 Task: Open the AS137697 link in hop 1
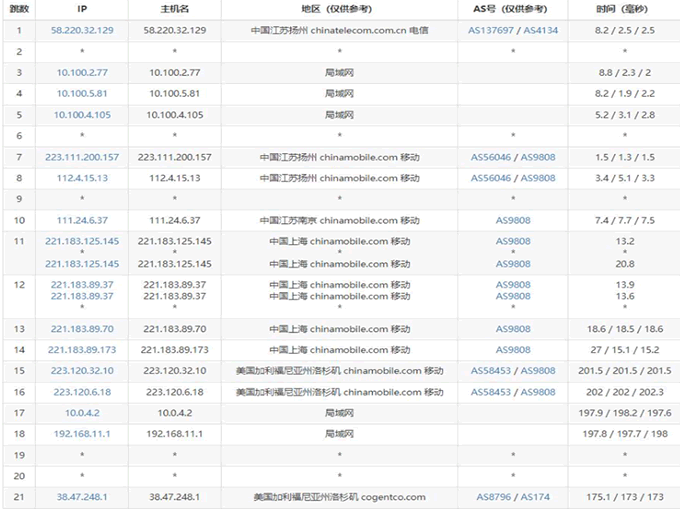pos(491,31)
